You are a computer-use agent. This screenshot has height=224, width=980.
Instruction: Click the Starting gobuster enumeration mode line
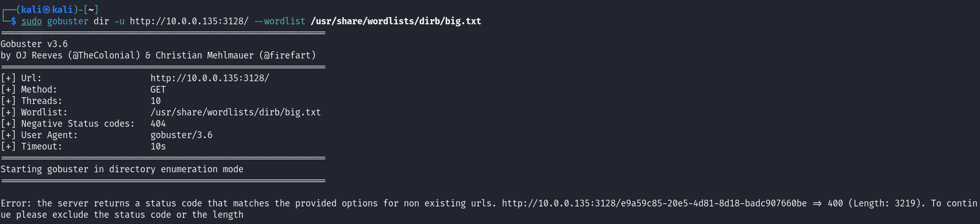click(x=122, y=169)
